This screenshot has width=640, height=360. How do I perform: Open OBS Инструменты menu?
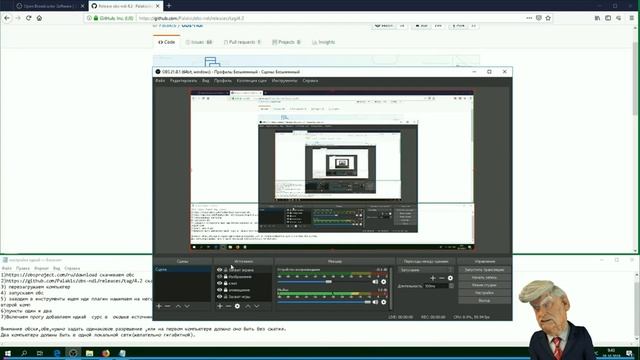pyautogui.click(x=284, y=81)
